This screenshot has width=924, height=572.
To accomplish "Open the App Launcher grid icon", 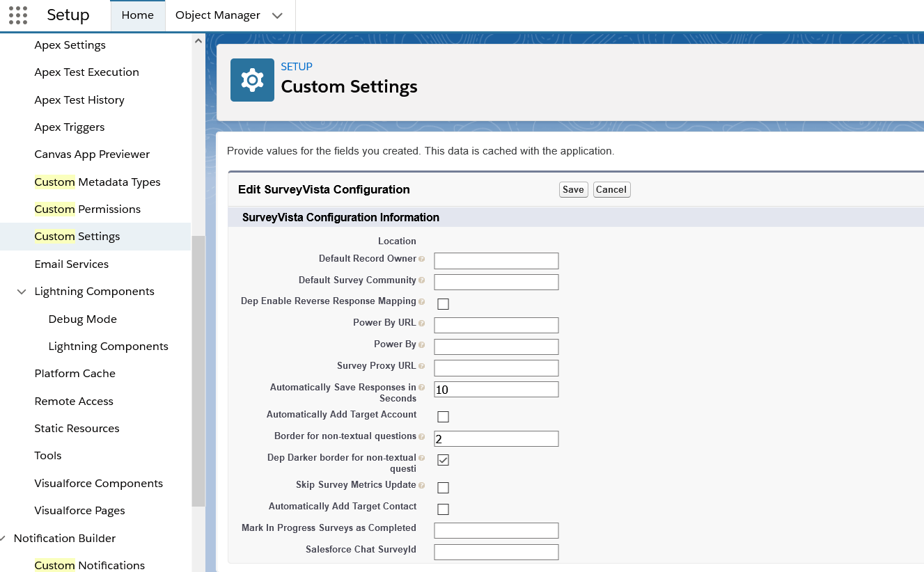I will [19, 15].
